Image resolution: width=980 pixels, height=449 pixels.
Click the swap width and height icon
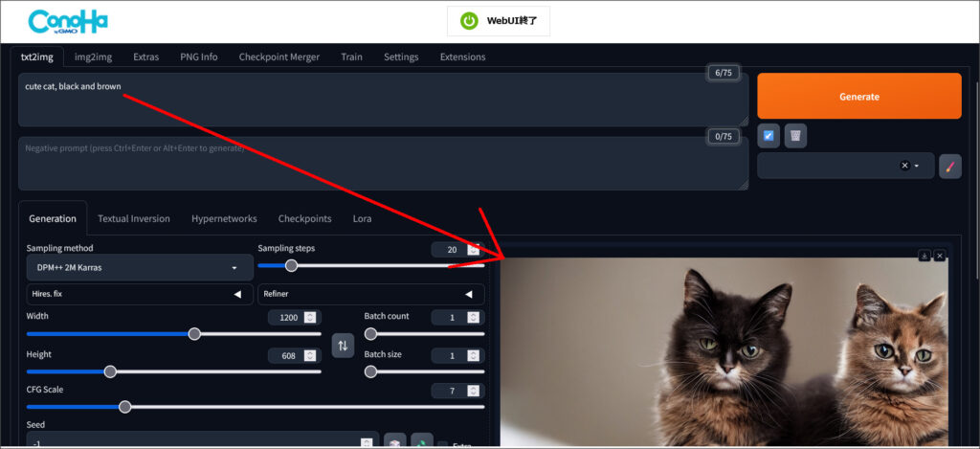coord(343,346)
